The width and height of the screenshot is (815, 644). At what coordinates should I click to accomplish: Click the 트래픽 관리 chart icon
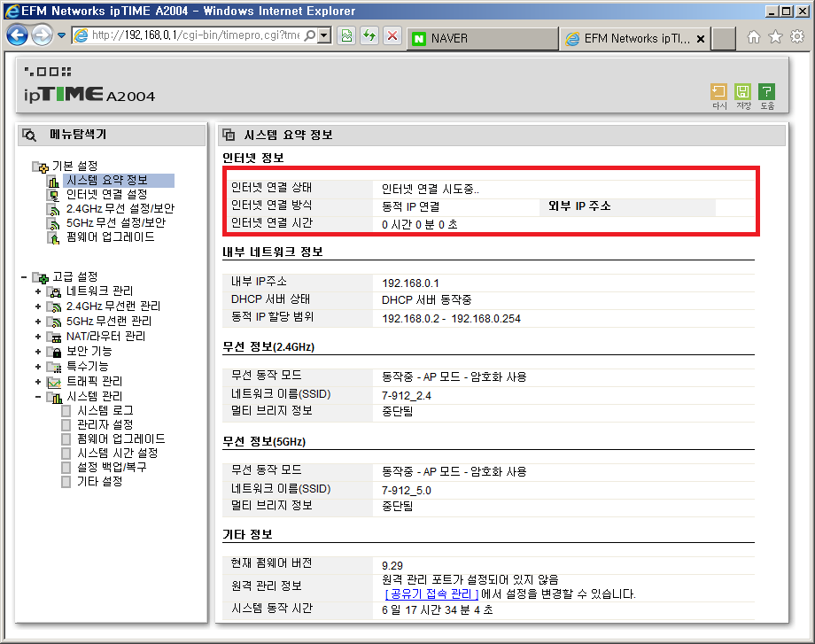(x=54, y=382)
